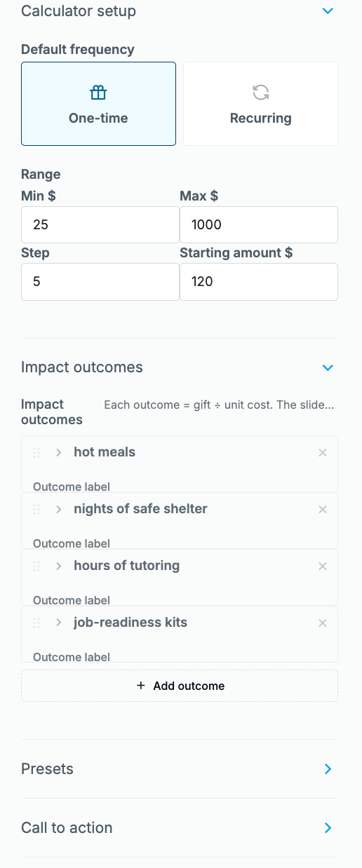Viewport: 362px width, 868px height.
Task: Collapse the Impact outcomes section
Action: pyautogui.click(x=328, y=367)
